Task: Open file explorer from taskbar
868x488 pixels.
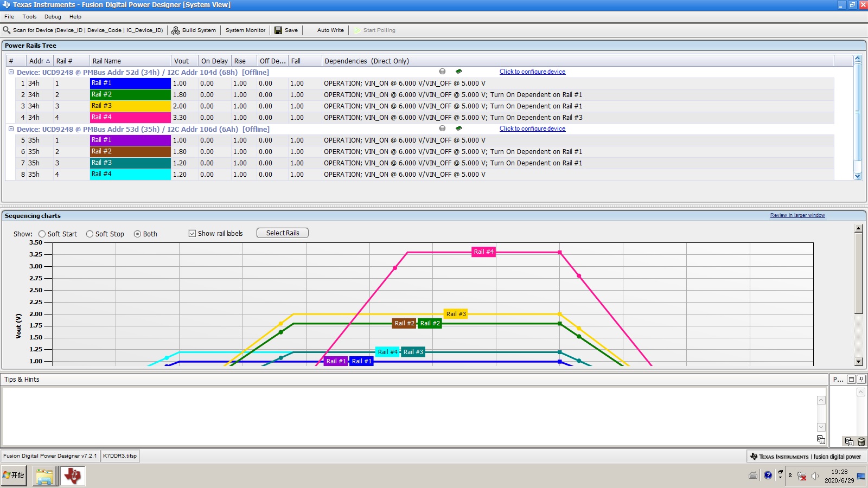Action: [44, 477]
